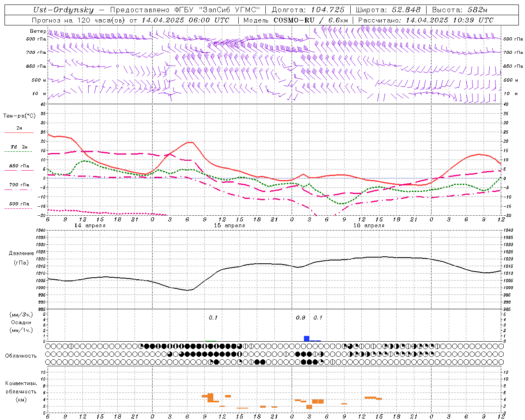This screenshot has height=420, width=525.
Task: Click the Модель COSMO-RU / 6.6км label
Action: pos(296,20)
